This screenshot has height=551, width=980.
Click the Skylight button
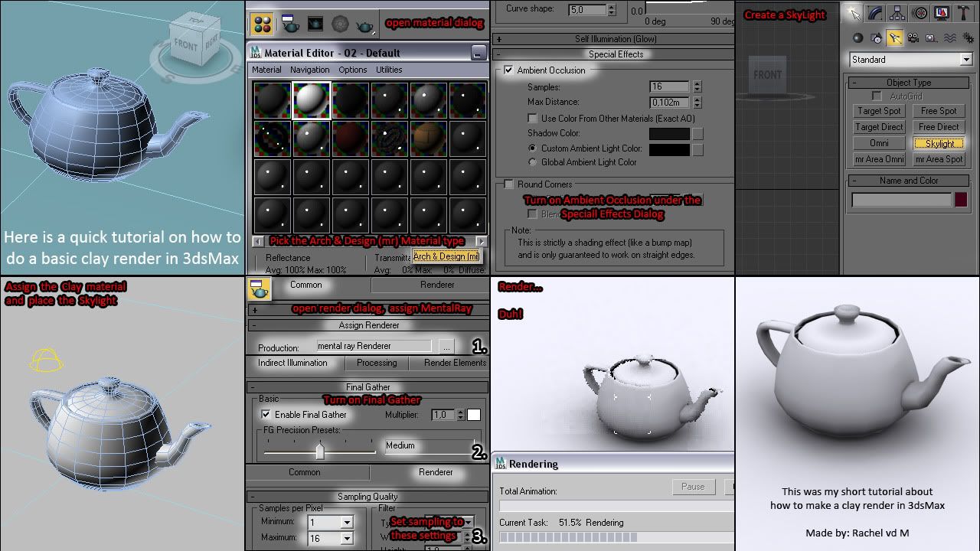point(939,143)
